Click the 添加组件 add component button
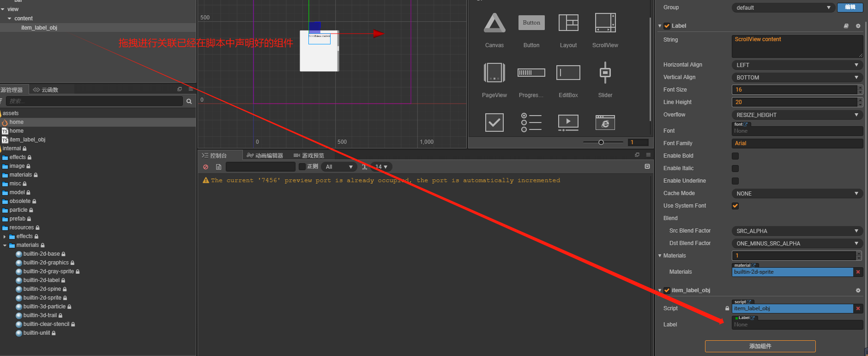Screen dimensions: 868x356 pyautogui.click(x=760, y=346)
